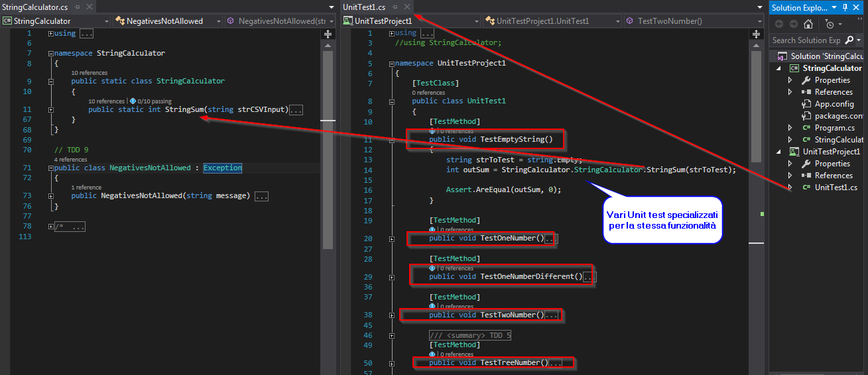Screen dimensions: 868x375
Task: Click '4 references' CodeLens above NegativesNotAllowed class
Action: [x=70, y=160]
